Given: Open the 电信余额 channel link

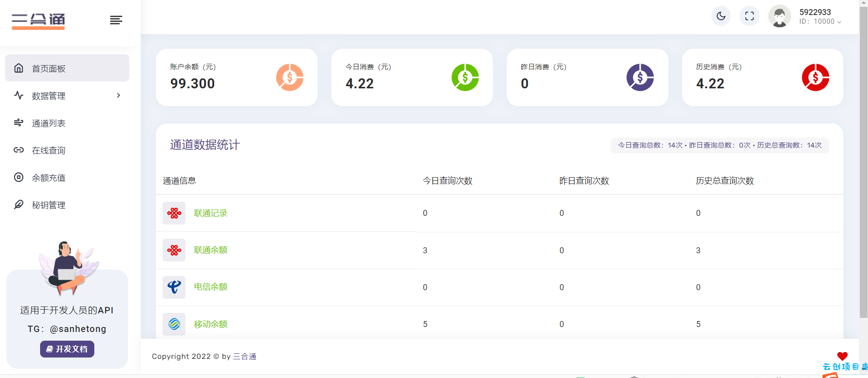Looking at the screenshot, I should pos(211,287).
